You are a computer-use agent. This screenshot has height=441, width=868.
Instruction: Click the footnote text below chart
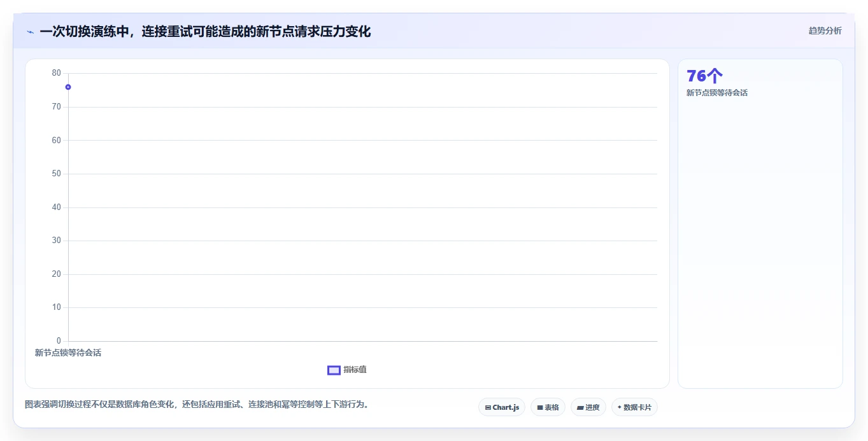(196, 404)
